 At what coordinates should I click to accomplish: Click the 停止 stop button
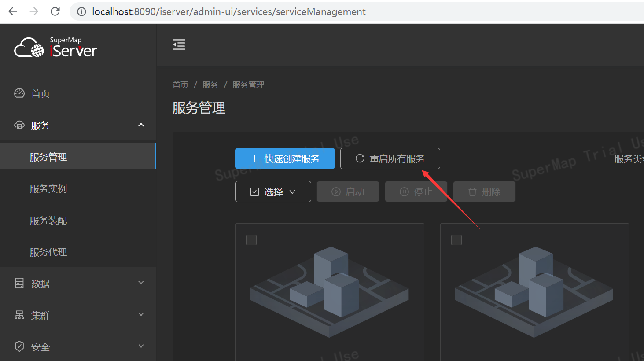click(416, 192)
